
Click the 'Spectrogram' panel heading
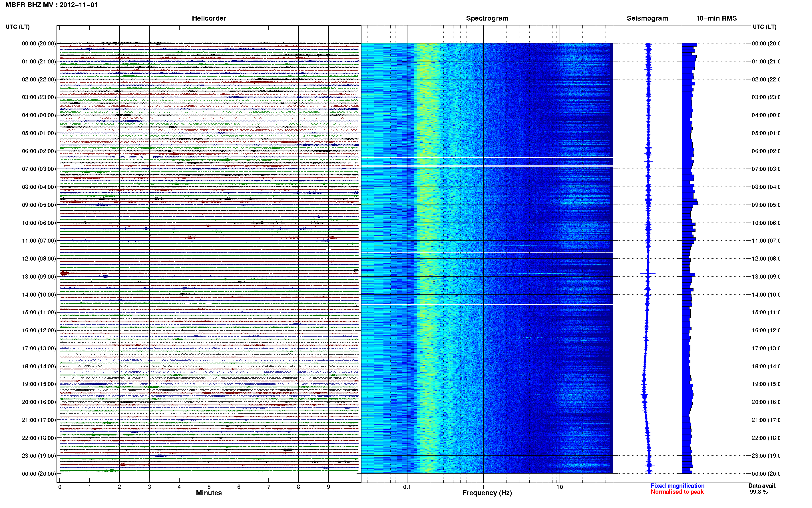[x=487, y=18]
